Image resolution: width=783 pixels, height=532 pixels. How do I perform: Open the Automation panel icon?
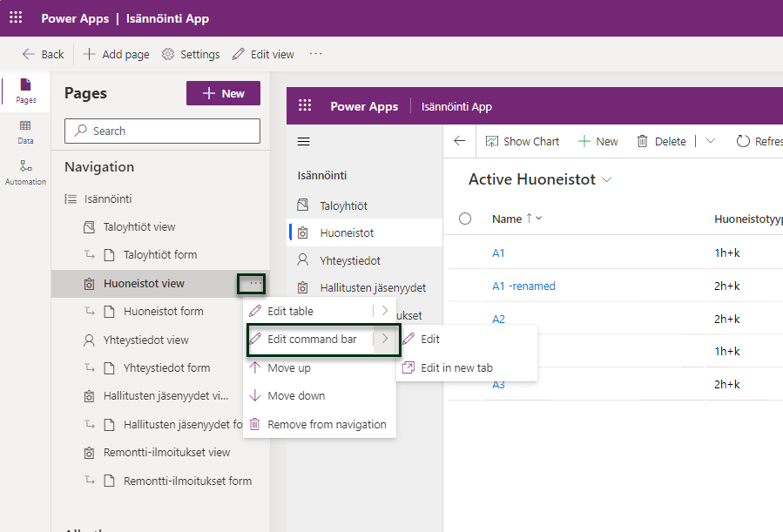(25, 172)
